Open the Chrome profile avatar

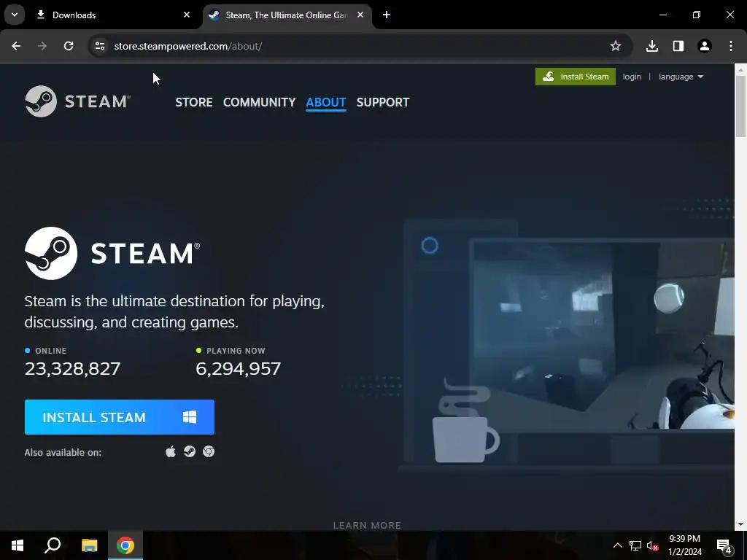(705, 46)
